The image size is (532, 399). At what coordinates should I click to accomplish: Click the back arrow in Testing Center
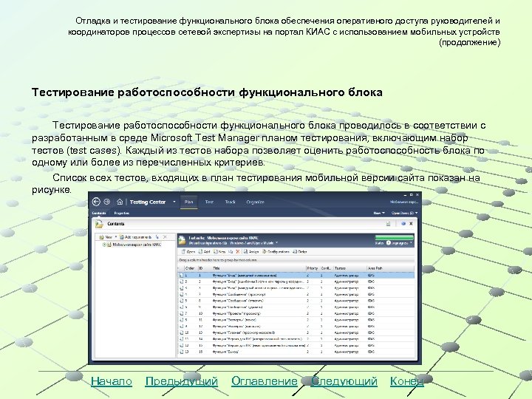pyautogui.click(x=96, y=202)
